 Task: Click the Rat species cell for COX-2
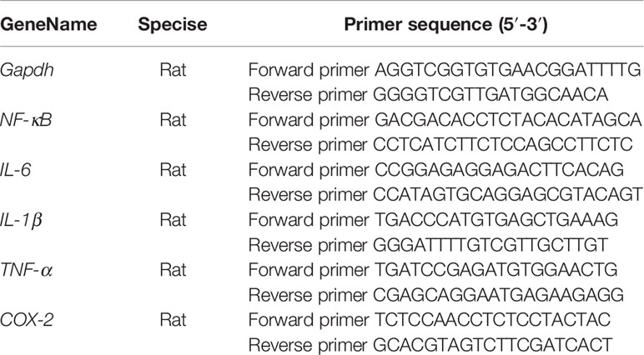click(x=173, y=320)
